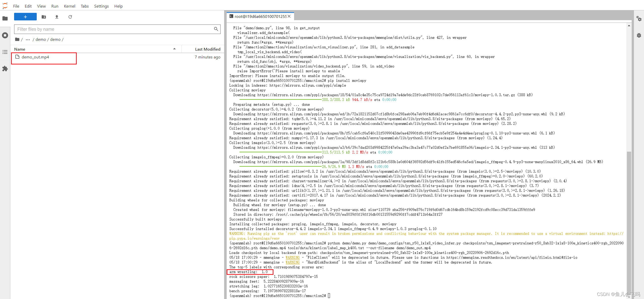
Task: Sort files by Last Modified column
Action: [208, 49]
